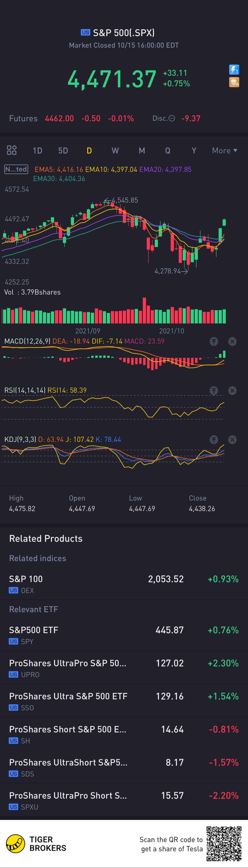Select the W weekly timeframe tab

click(115, 151)
